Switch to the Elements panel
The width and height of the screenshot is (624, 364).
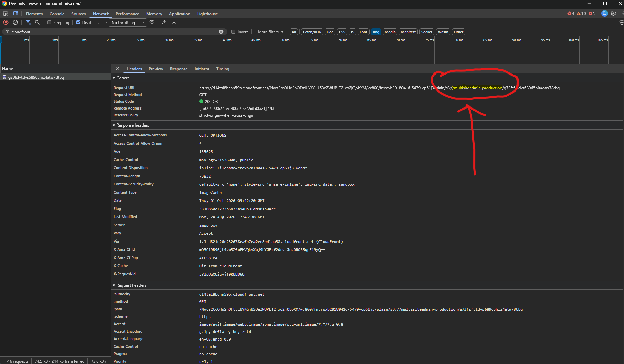[x=34, y=14]
